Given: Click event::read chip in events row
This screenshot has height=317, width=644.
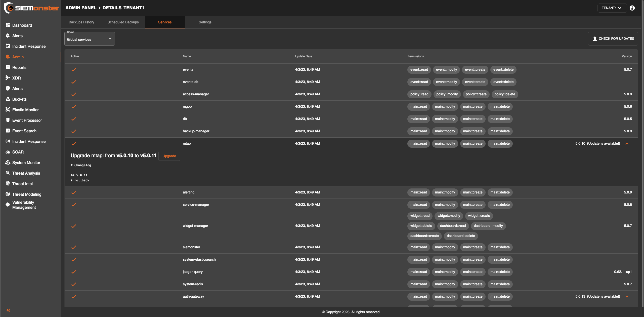Looking at the screenshot, I should (419, 70).
